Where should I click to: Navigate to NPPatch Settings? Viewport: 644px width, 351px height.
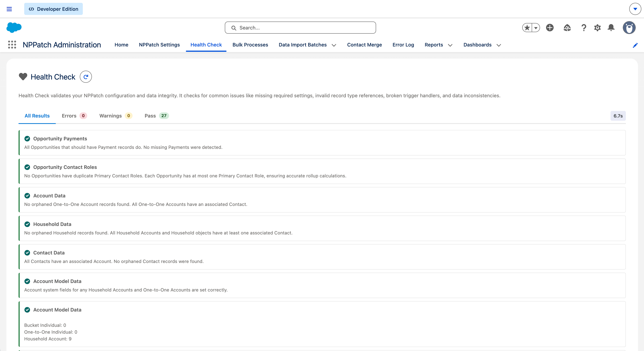160,45
